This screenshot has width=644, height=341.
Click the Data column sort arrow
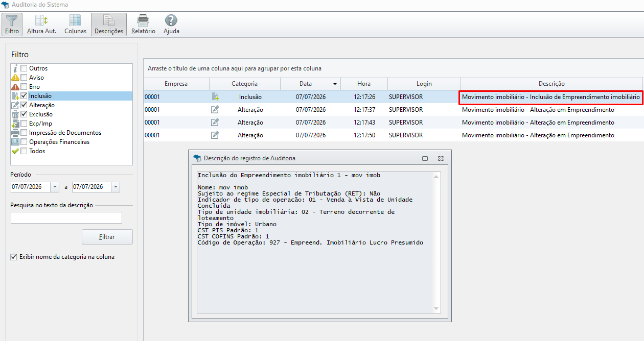[x=335, y=84]
